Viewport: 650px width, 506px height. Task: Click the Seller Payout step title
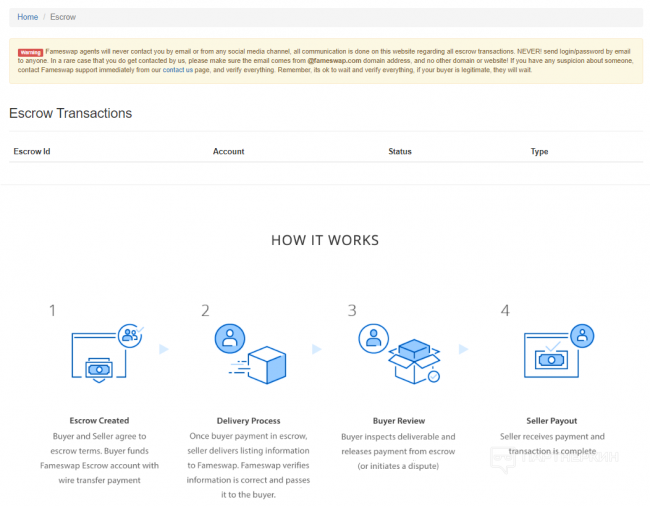pyautogui.click(x=552, y=421)
